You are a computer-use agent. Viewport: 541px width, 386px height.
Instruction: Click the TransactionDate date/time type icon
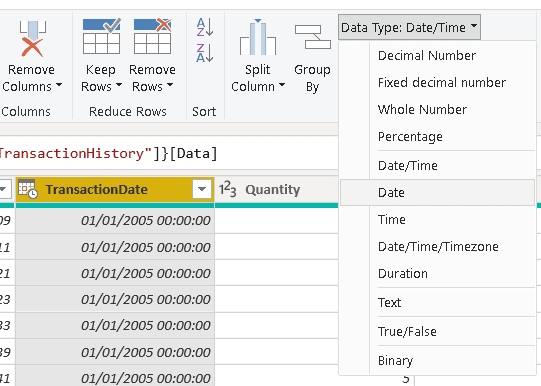click(x=28, y=189)
